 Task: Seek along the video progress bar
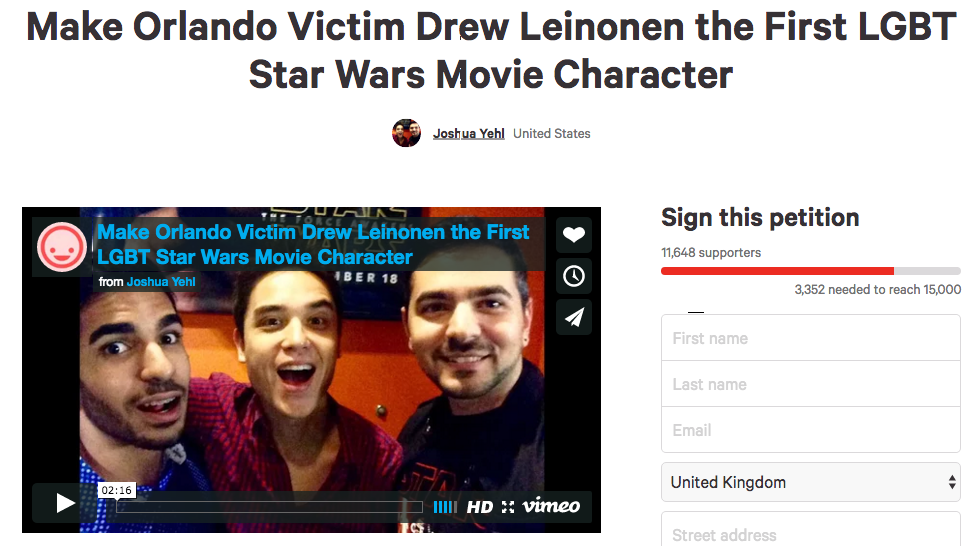point(269,507)
